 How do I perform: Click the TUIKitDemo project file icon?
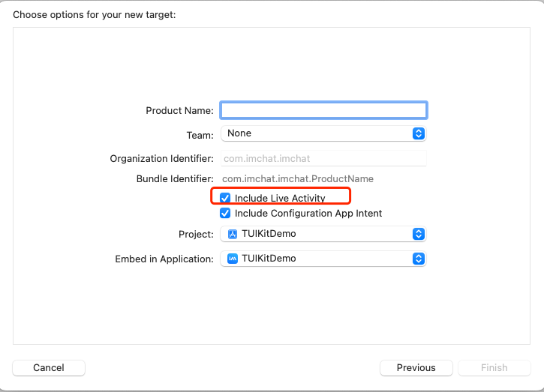pos(233,234)
